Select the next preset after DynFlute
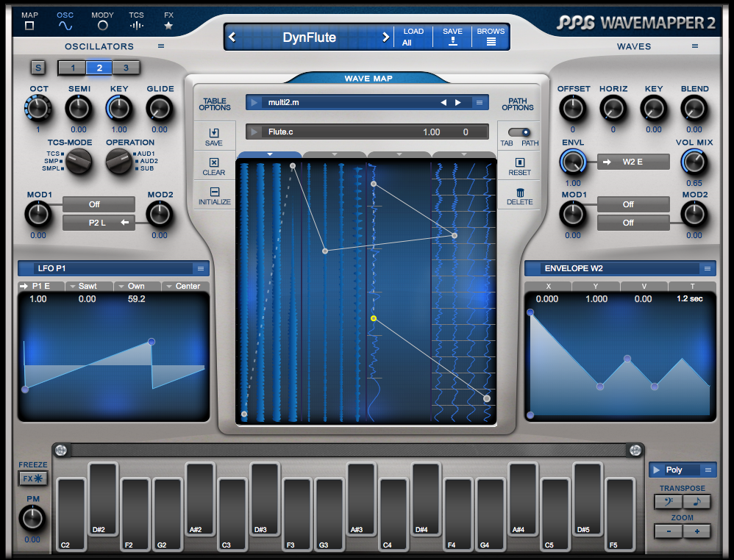Screen dimensions: 734x560 [x=385, y=37]
